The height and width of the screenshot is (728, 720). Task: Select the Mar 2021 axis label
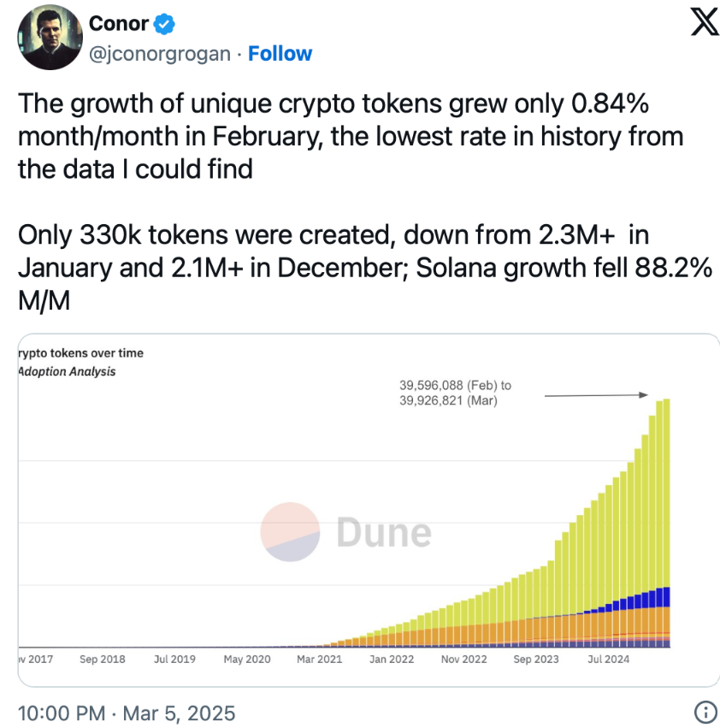tap(319, 659)
